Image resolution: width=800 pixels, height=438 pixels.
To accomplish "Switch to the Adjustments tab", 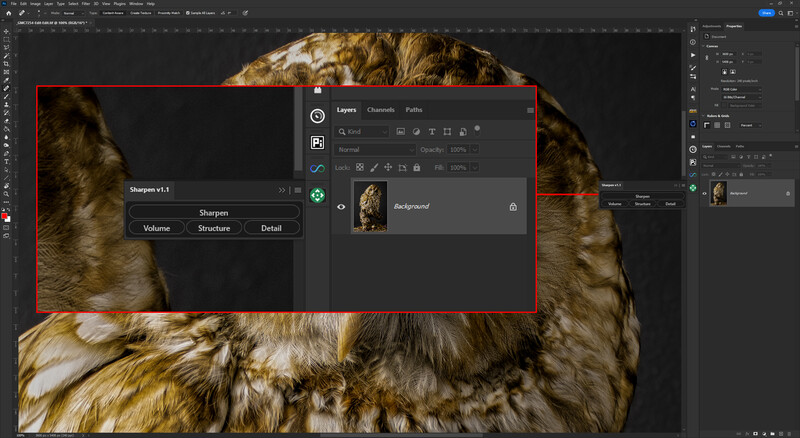I will [x=712, y=26].
